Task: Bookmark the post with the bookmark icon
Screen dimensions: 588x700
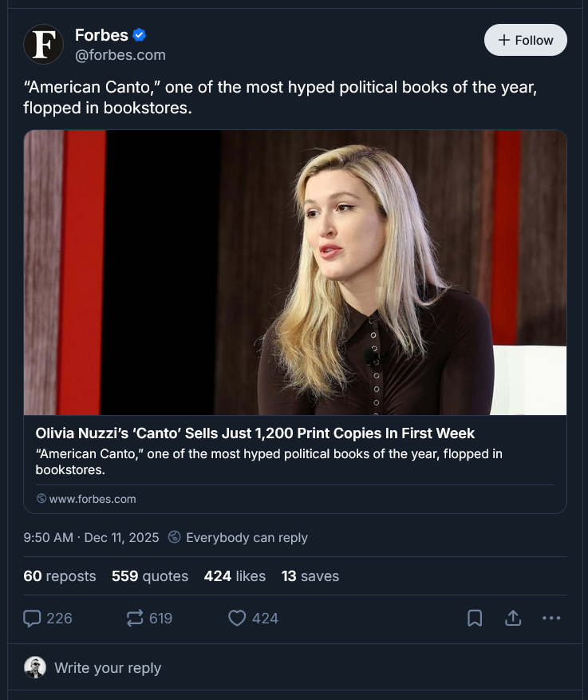Action: pyautogui.click(x=474, y=618)
